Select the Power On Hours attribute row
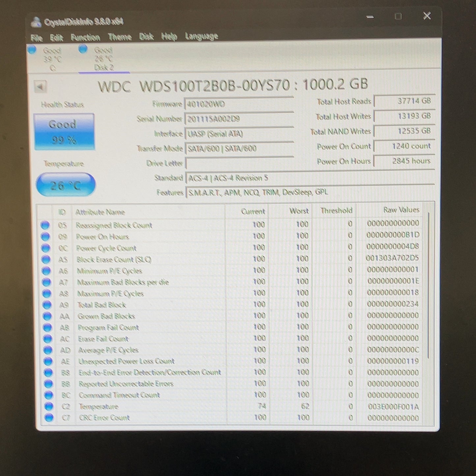The height and width of the screenshot is (476, 476). (231, 237)
